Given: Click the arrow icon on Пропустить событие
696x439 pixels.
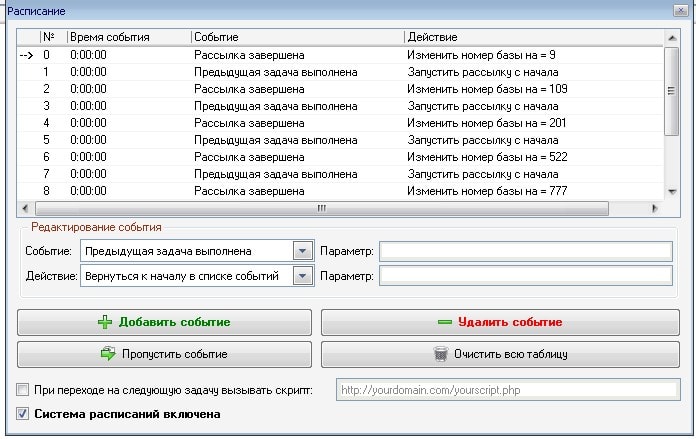Looking at the screenshot, I should click(x=108, y=354).
